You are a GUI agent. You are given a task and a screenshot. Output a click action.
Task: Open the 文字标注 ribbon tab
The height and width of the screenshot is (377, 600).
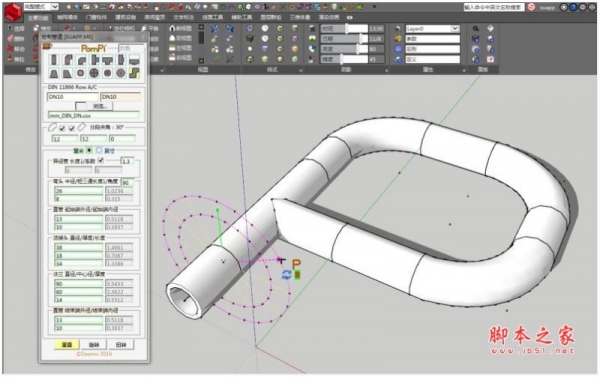click(184, 17)
